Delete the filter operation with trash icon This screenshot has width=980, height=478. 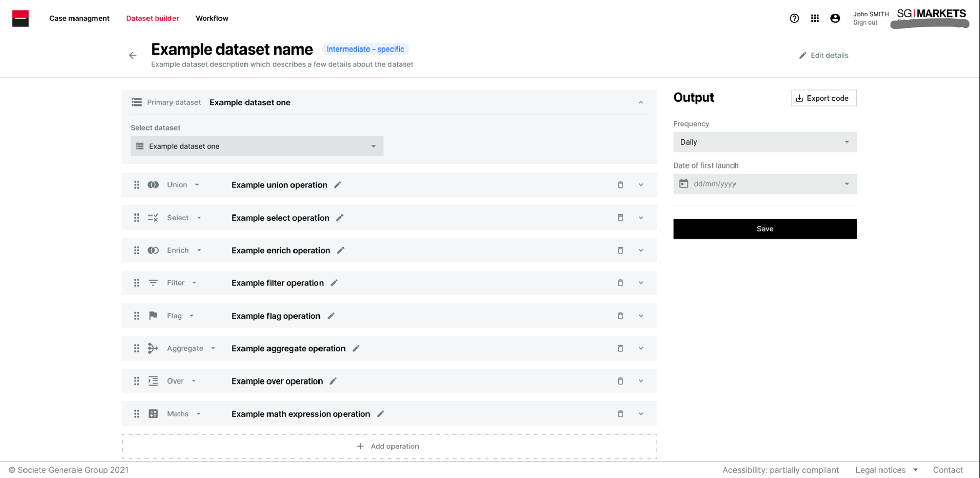pos(620,283)
